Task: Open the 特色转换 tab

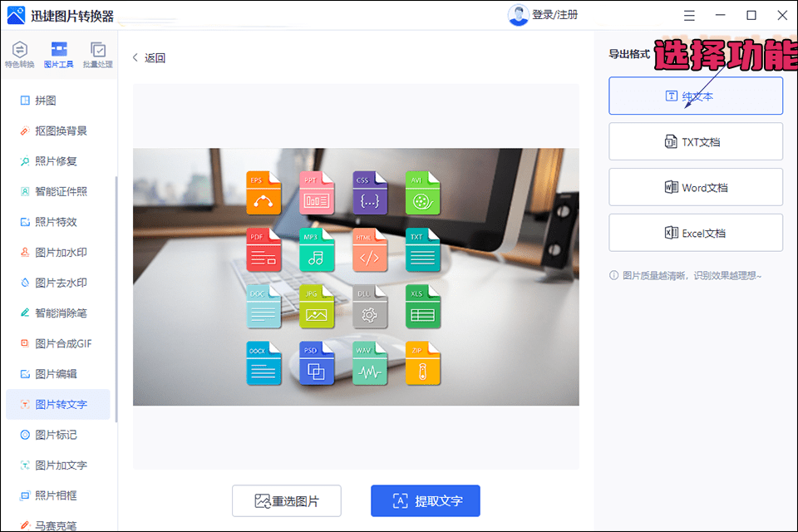Action: [x=19, y=55]
